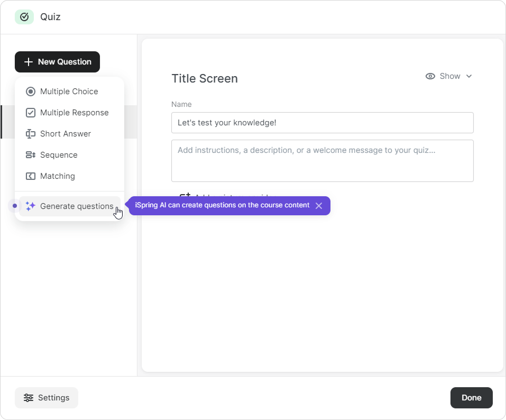Click the sparkle icon for Generate questions

[x=31, y=206]
